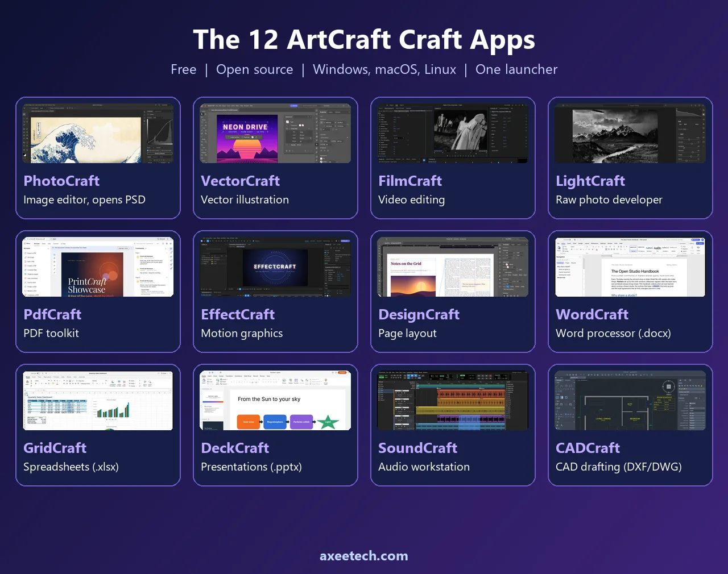The image size is (728, 574).
Task: Click the PhotoCraft app name
Action: pos(61,181)
